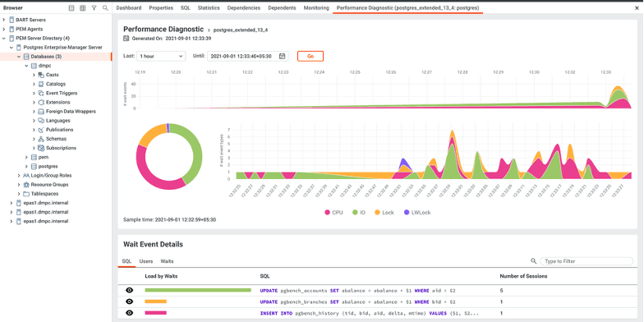
Task: Toggle the IO series in chart legend
Action: coord(358,212)
